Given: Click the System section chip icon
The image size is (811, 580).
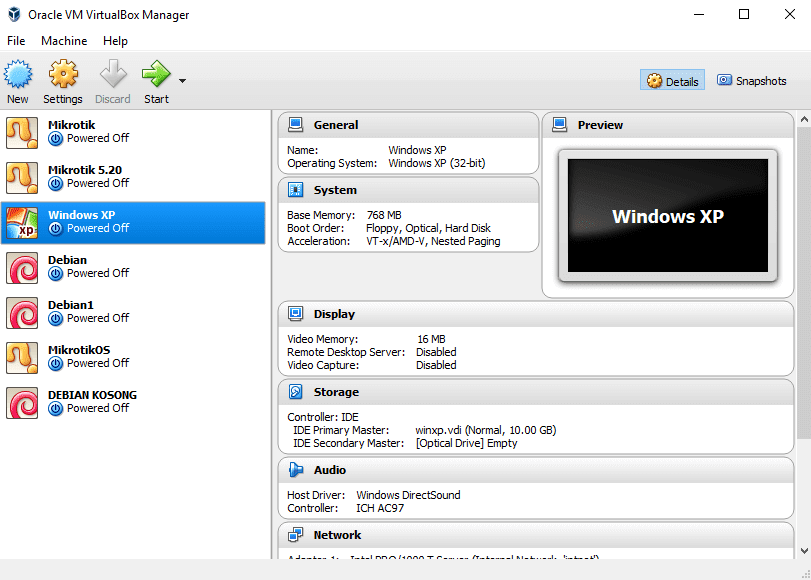Looking at the screenshot, I should coord(296,190).
